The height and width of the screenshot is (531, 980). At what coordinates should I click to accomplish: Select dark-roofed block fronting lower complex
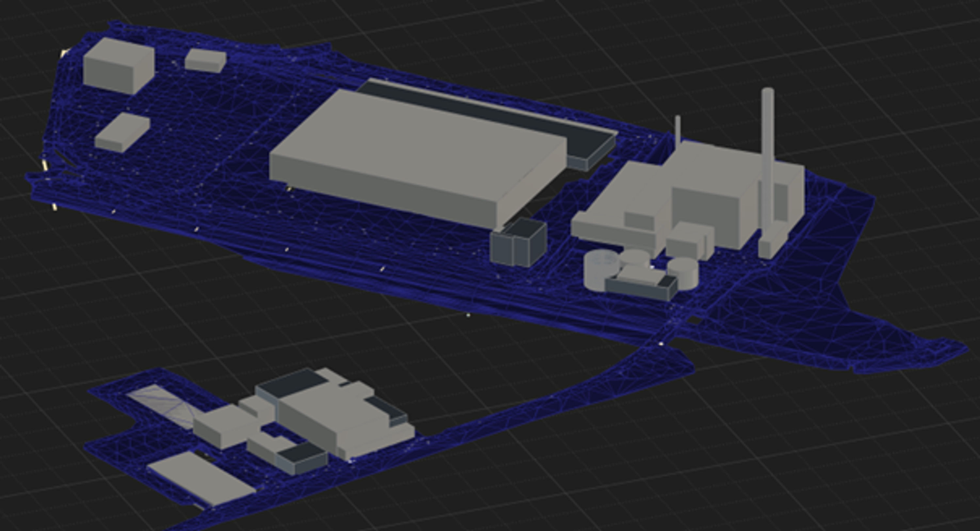pyautogui.click(x=302, y=459)
